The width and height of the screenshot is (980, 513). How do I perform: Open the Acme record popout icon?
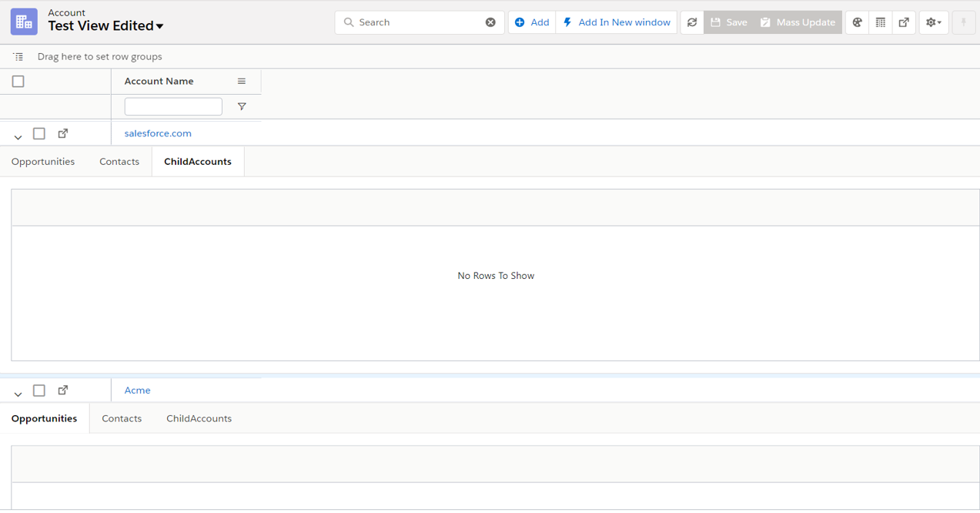click(x=63, y=391)
